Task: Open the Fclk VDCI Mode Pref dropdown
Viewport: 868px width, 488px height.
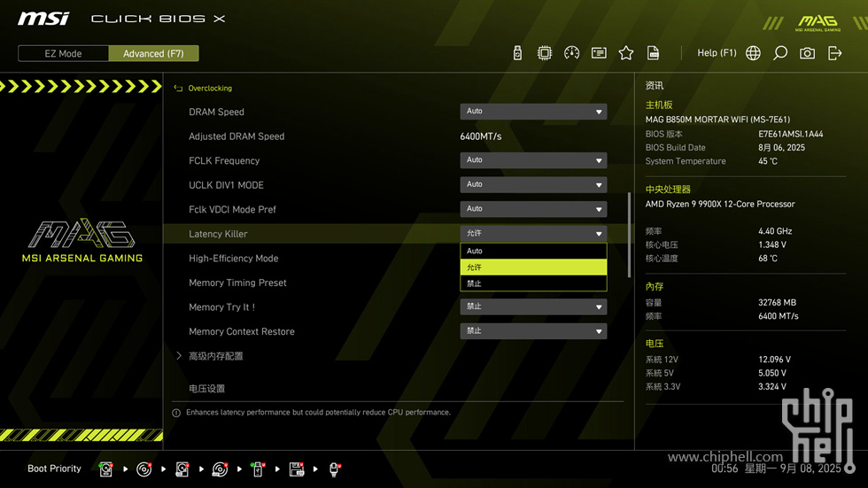Action: (x=533, y=209)
